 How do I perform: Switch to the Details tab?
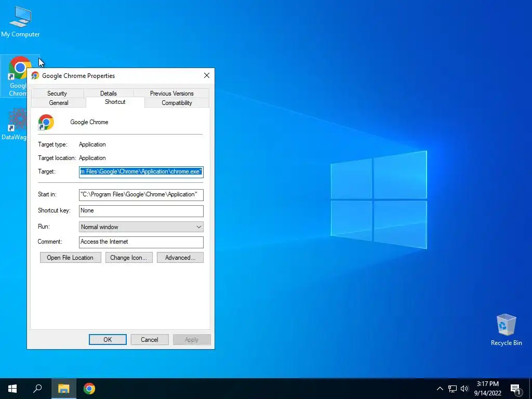click(x=109, y=94)
